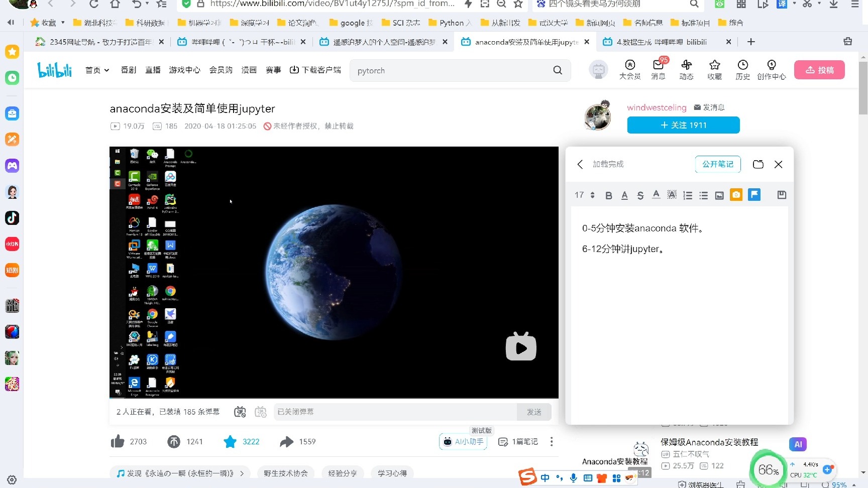Switch the note to 公开笔记 mode

click(717, 164)
